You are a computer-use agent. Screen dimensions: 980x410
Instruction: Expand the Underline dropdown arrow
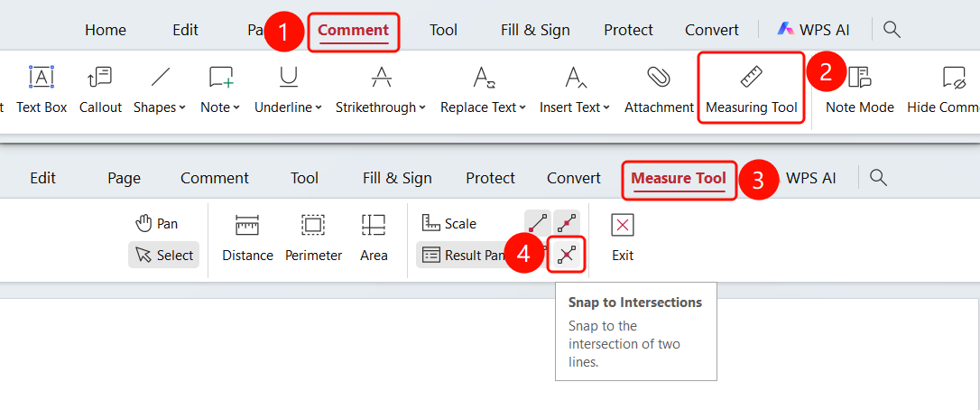pyautogui.click(x=319, y=107)
